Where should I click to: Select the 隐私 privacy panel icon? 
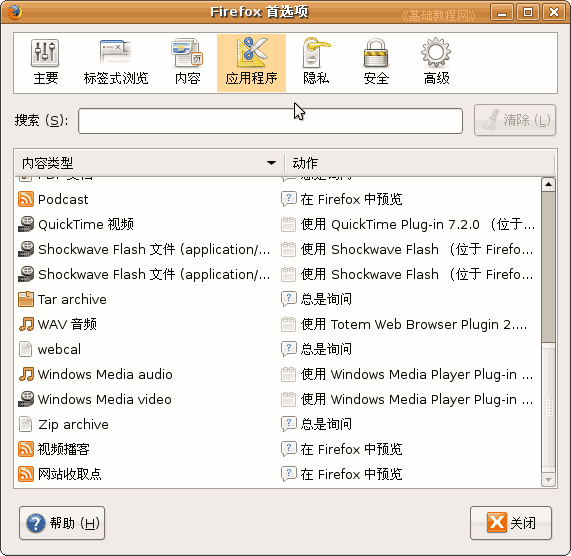point(316,62)
